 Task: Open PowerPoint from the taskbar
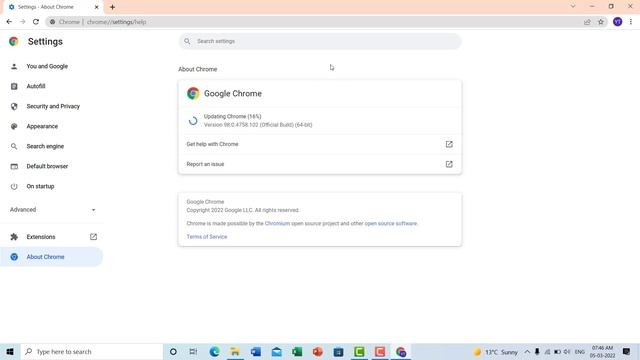point(318,351)
